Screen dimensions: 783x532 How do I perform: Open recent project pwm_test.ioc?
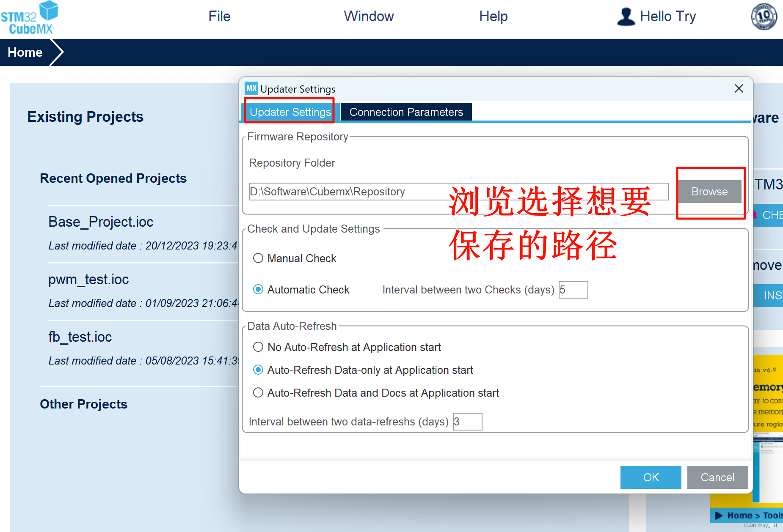coord(88,279)
